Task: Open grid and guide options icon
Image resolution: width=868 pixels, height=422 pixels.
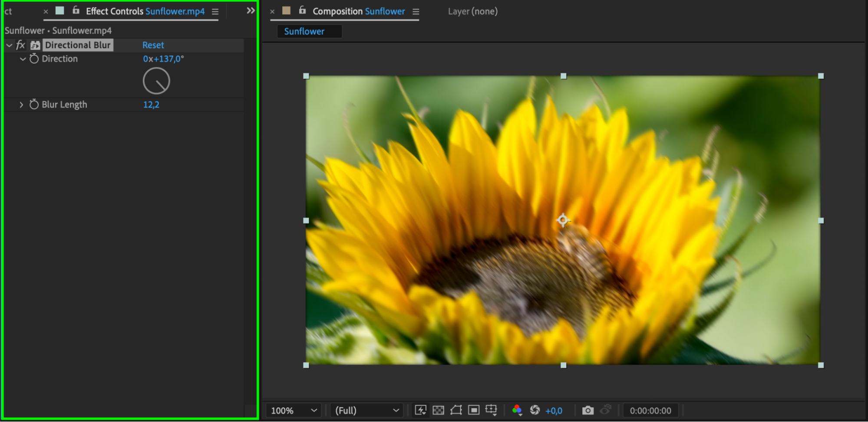Action: [491, 410]
